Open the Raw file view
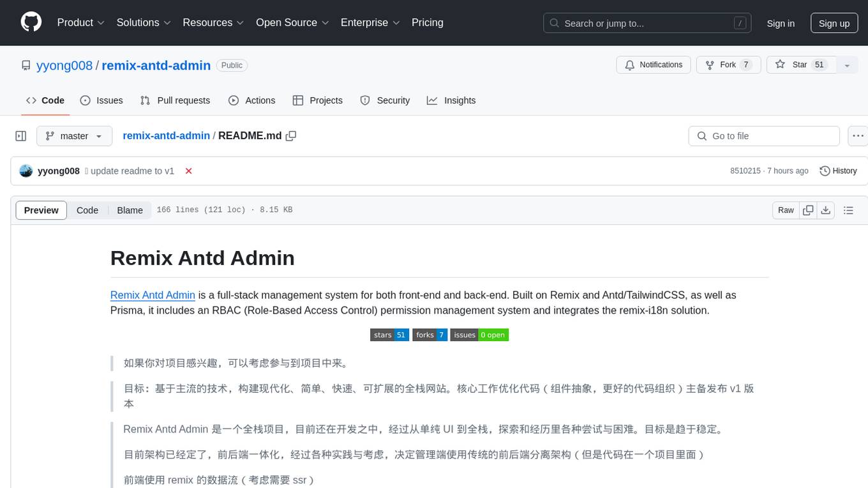The height and width of the screenshot is (488, 868). coord(786,210)
